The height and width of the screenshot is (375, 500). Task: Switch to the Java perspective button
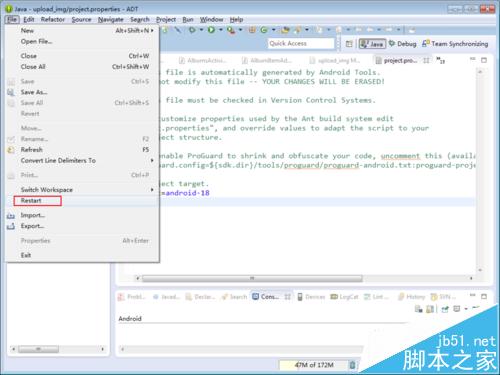tap(372, 44)
